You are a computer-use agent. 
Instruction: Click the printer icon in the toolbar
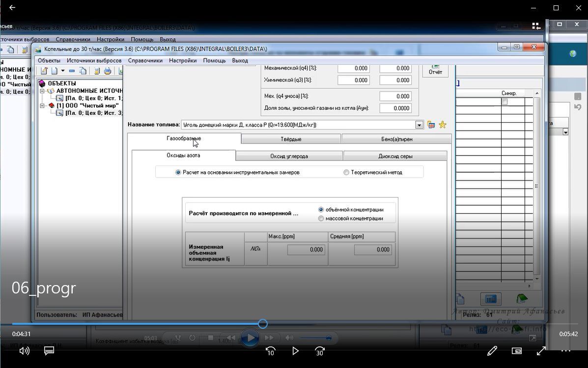pos(107,71)
